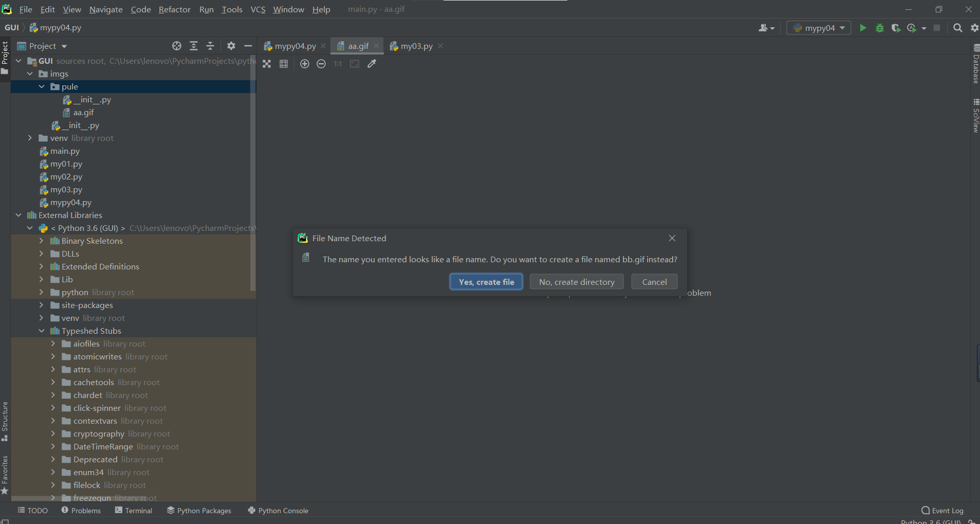980x524 pixels.
Task: Click No, create directory
Action: pos(577,282)
